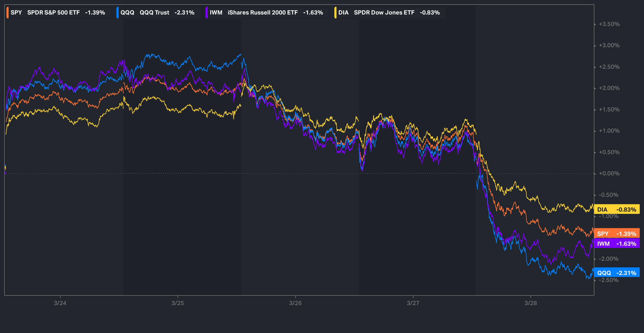Click the purple IWM color bar in legend
644x333 pixels.
pos(207,13)
